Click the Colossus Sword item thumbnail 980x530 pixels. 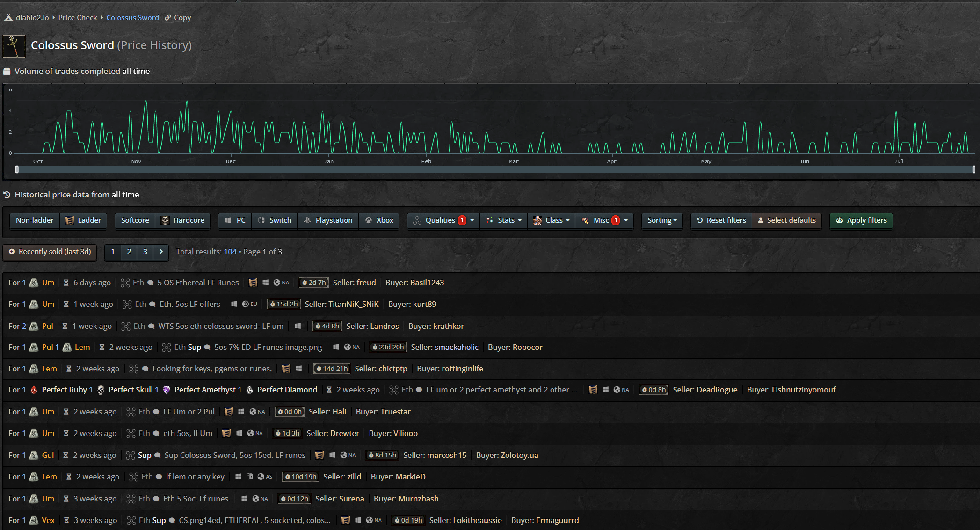pyautogui.click(x=14, y=46)
